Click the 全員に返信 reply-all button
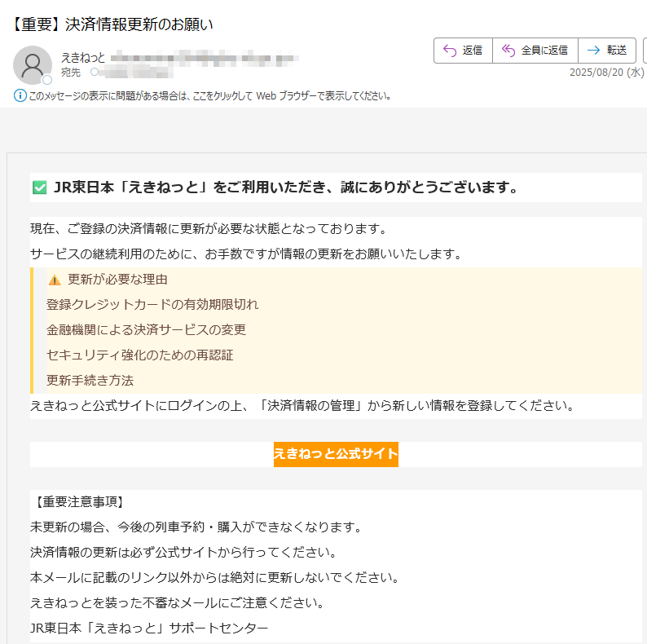Screen dimensions: 647x644 [x=535, y=51]
